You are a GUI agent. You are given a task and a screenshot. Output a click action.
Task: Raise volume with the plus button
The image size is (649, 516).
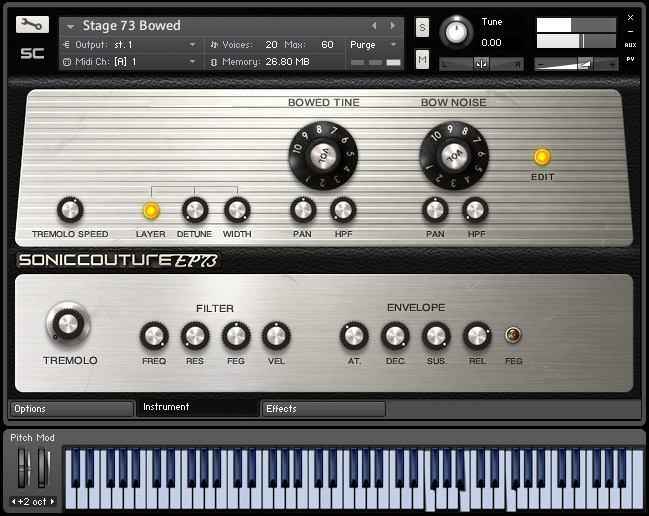[x=612, y=65]
